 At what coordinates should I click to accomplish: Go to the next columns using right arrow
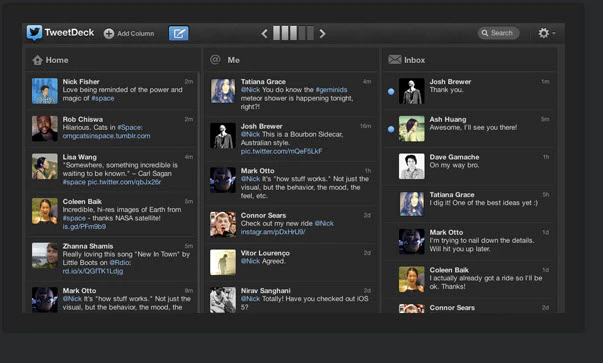pos(322,33)
